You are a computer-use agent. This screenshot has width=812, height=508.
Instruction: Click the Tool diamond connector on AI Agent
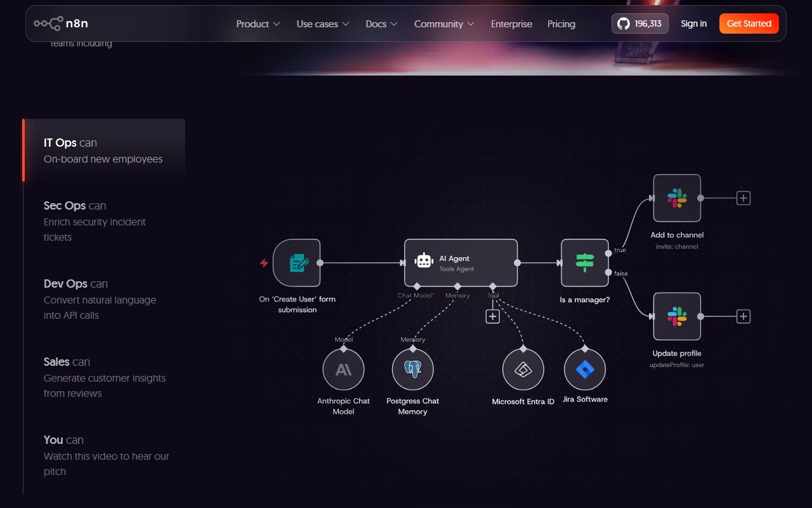point(493,286)
